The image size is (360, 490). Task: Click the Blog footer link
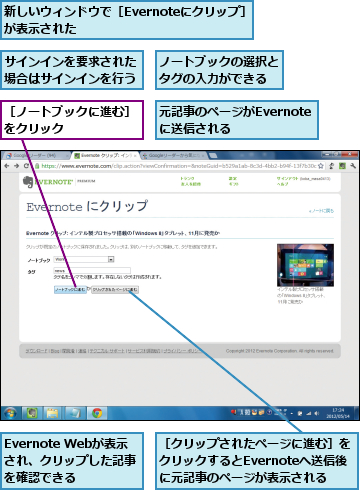pos(55,351)
